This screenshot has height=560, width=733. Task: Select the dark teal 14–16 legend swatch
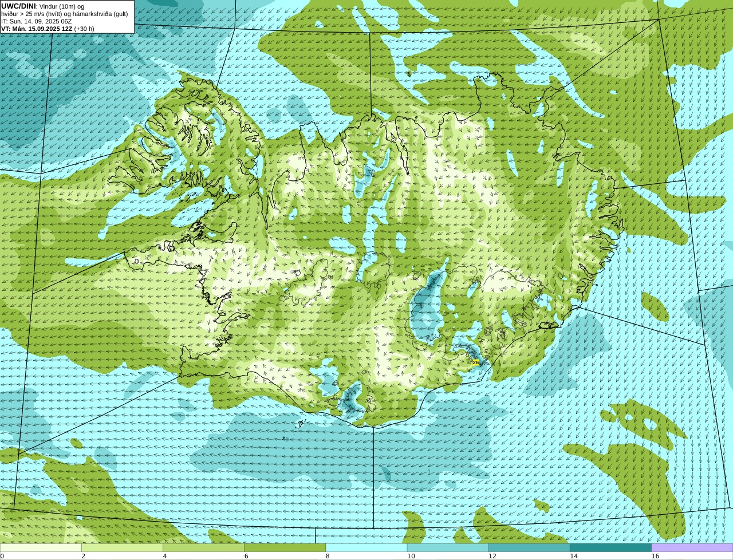(x=610, y=548)
